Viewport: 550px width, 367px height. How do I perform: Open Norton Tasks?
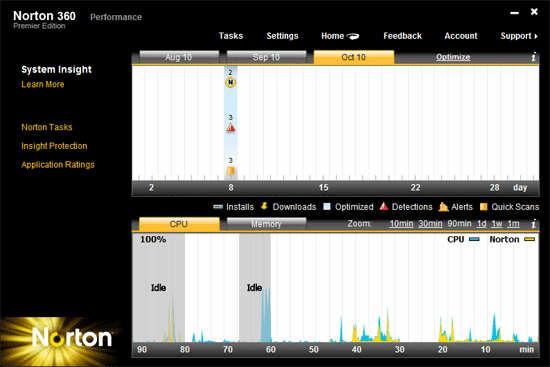47,127
